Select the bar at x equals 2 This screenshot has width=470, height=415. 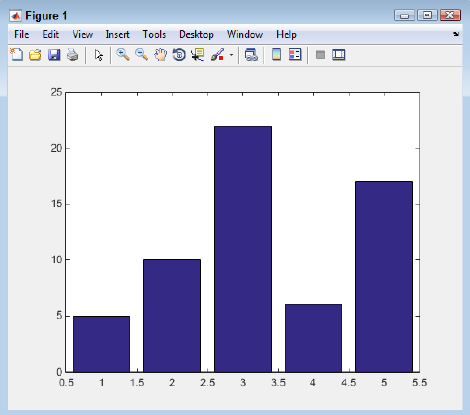pos(172,316)
